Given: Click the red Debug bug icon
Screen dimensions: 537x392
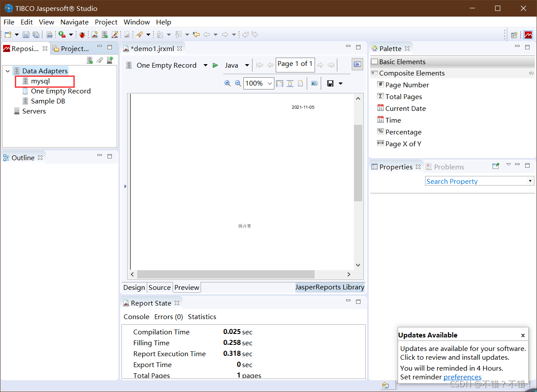Looking at the screenshot, I should 82,34.
